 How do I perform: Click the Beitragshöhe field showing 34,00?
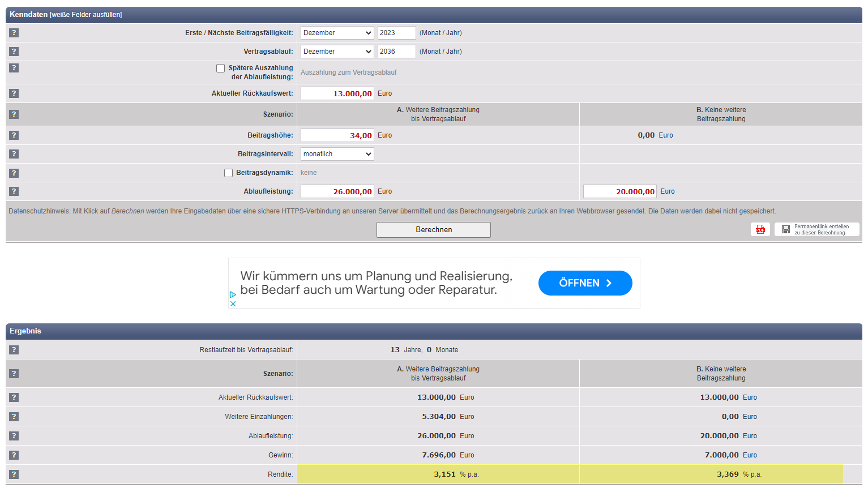(337, 135)
